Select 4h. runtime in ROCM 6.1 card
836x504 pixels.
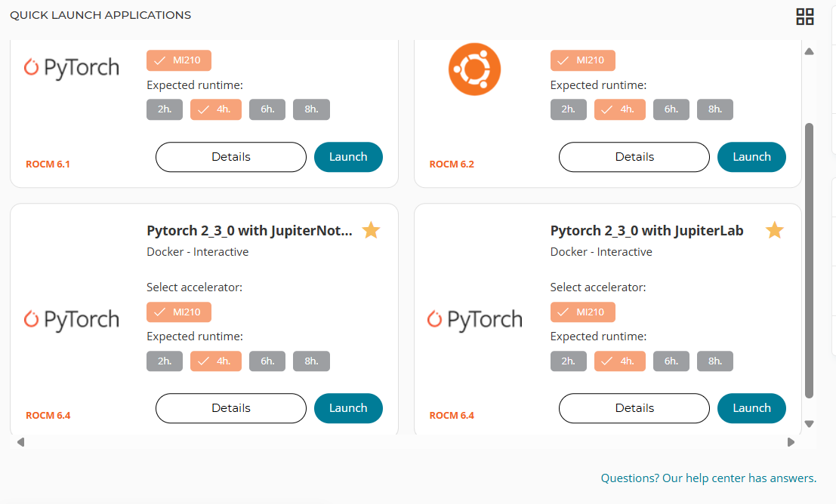[x=216, y=109]
